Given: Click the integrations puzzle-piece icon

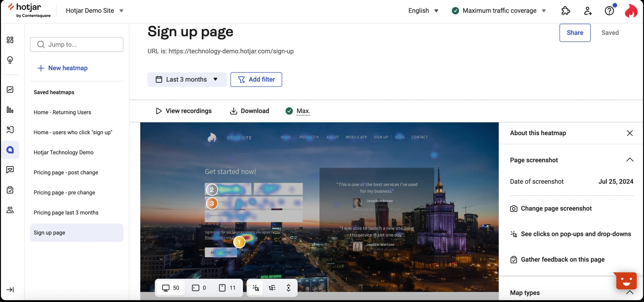Looking at the screenshot, I should (x=566, y=11).
